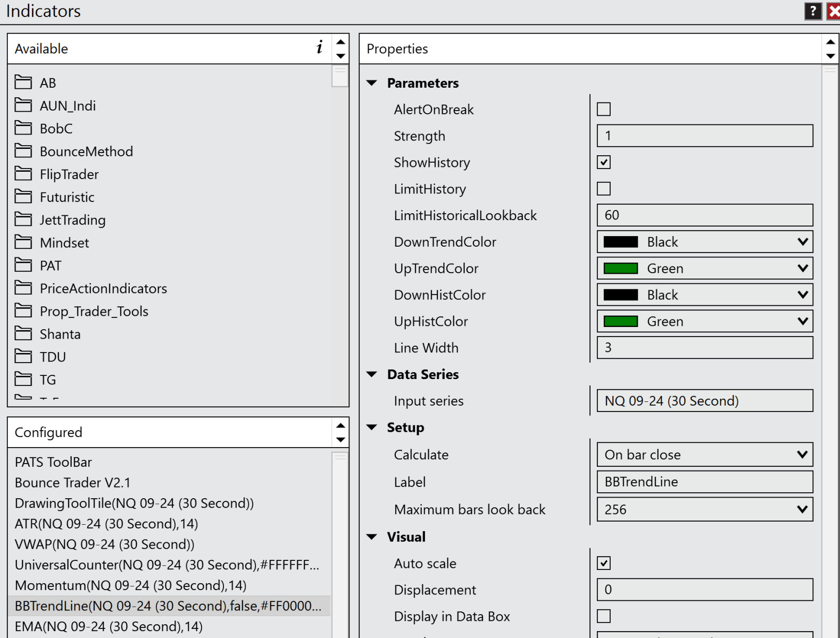Viewport: 840px width, 638px height.
Task: Enable the LimitHistory checkbox
Action: (x=604, y=189)
